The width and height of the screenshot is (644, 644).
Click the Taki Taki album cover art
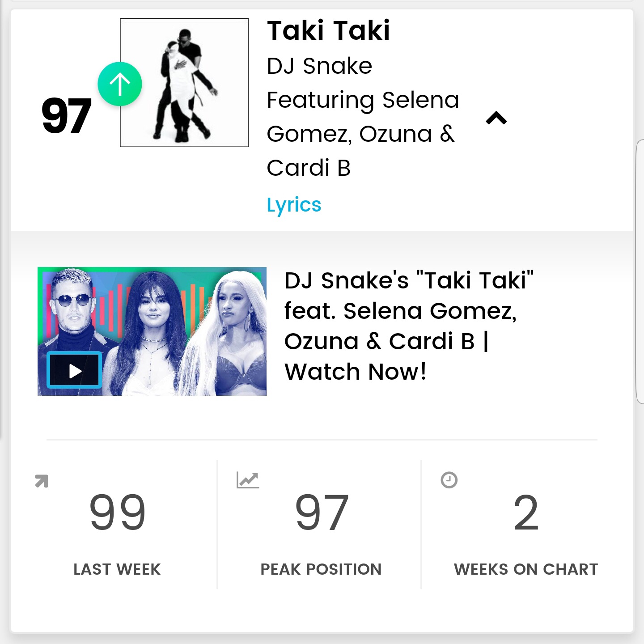184,83
